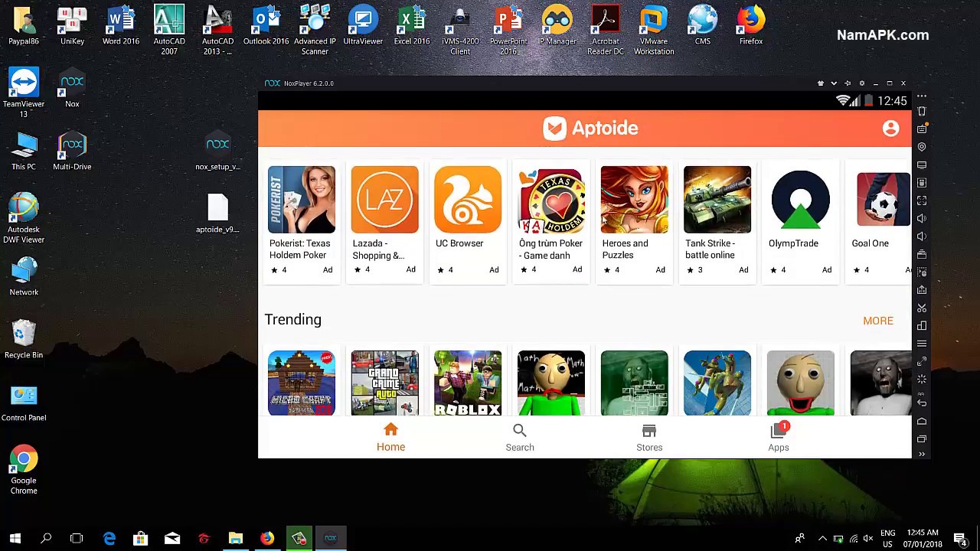Select TeamViewer 13 desktop shortcut
The height and width of the screenshot is (551, 980).
click(x=24, y=93)
